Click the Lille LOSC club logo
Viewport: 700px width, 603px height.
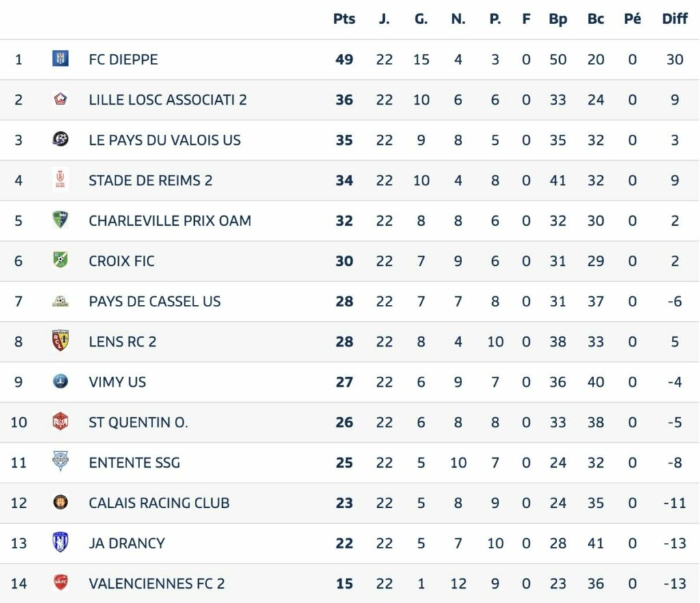coord(60,99)
